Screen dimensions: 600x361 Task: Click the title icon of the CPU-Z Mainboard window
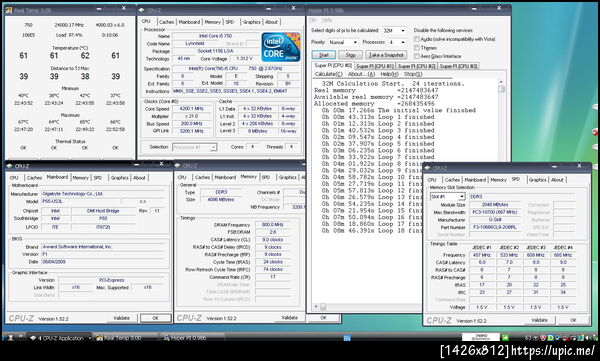coord(10,166)
